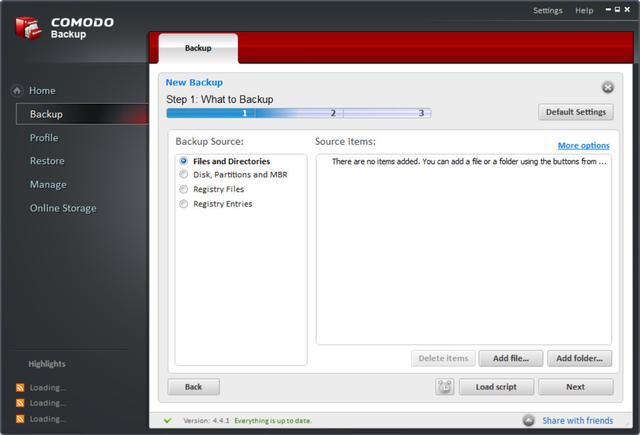Viewport: 640px width, 435px height.
Task: Click the third RSS feed icon under Highlights
Action: tap(19, 419)
